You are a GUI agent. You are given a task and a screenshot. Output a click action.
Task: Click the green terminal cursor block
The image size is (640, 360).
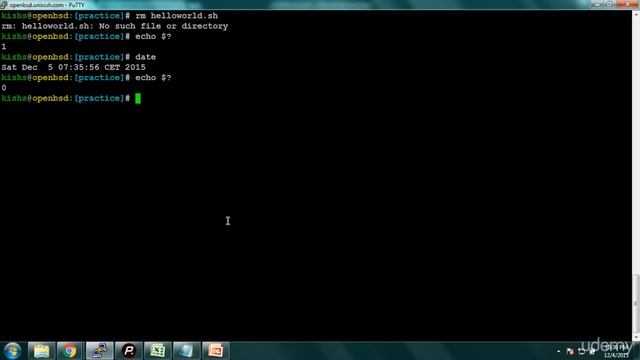[138, 98]
